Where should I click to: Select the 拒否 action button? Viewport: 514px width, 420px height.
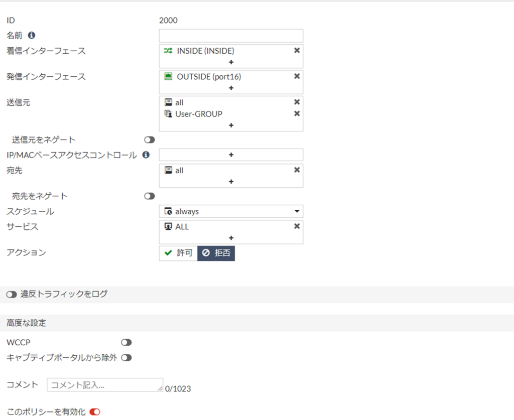[x=216, y=253]
